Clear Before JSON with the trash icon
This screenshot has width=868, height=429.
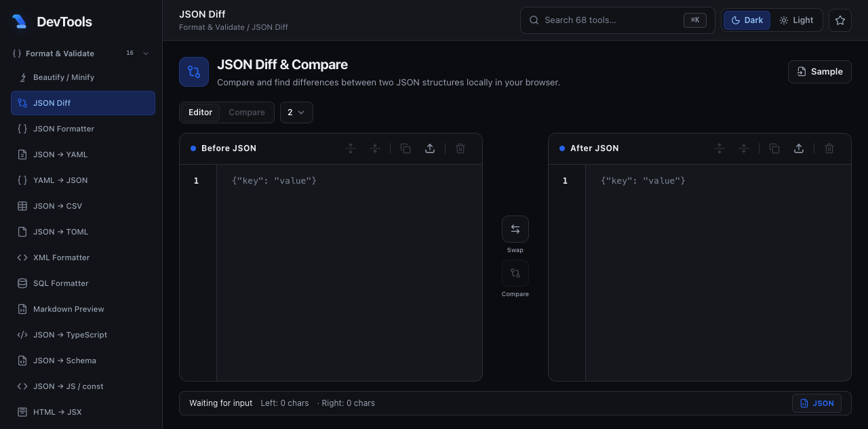[x=460, y=148]
